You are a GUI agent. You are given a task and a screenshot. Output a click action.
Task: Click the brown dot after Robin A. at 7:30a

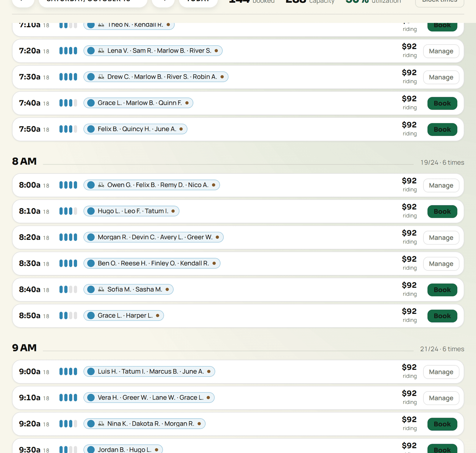[222, 77]
